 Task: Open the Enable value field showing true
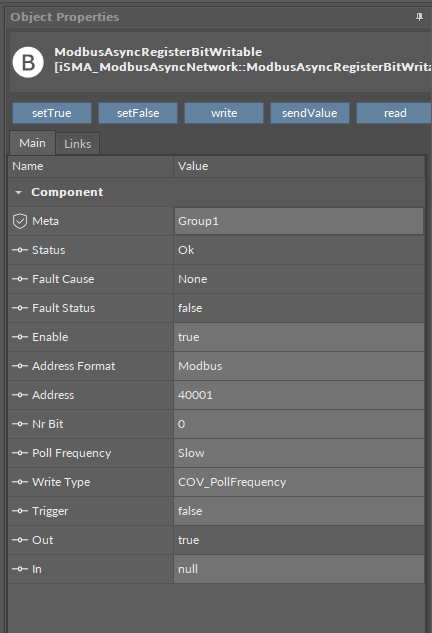tap(299, 337)
